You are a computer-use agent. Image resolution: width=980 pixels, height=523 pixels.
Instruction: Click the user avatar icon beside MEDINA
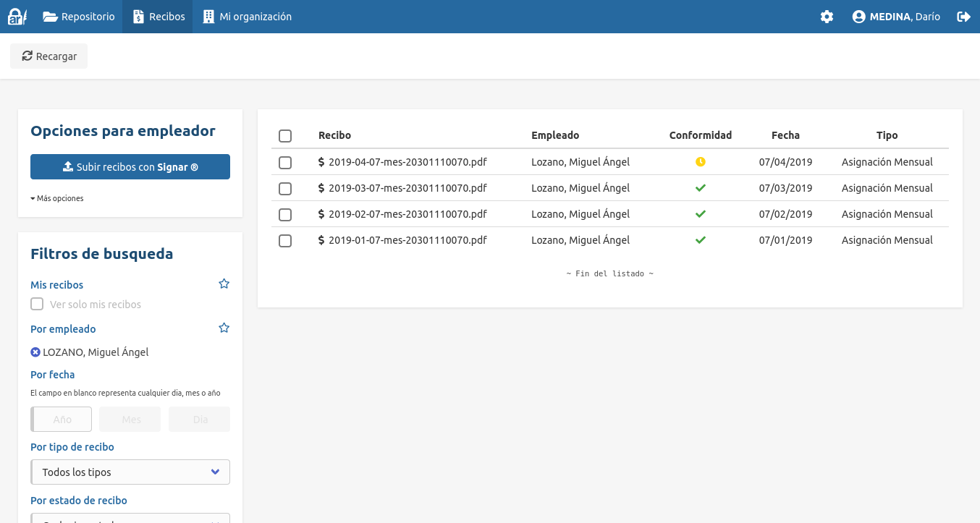[859, 17]
